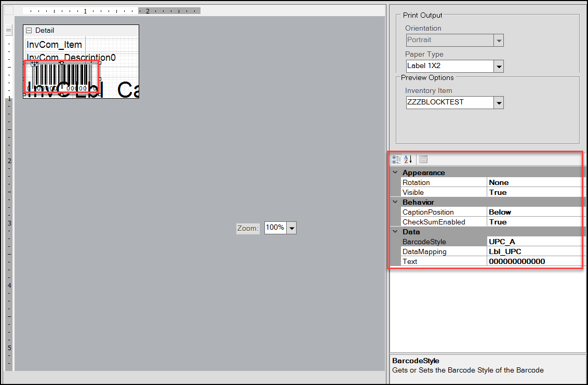588x385 pixels.
Task: Open the Inventory Item dropdown arrow
Action: 498,103
